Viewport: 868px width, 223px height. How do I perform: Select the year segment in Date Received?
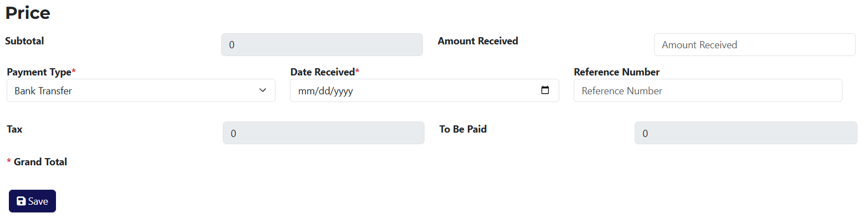click(x=343, y=92)
